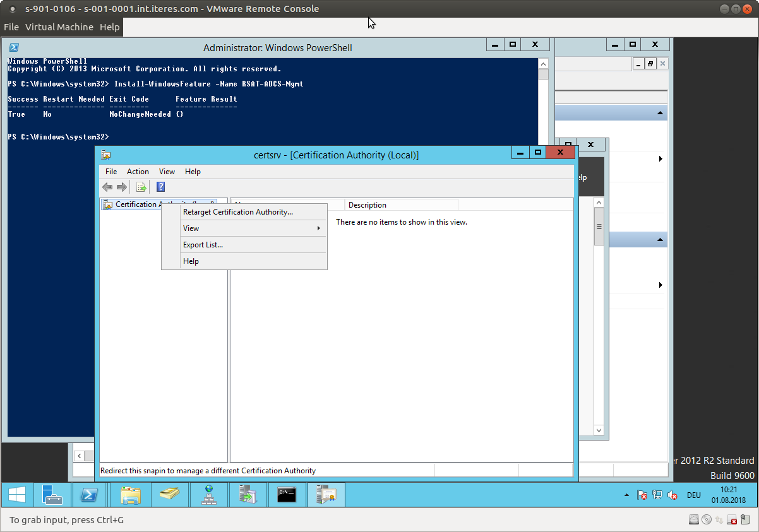The height and width of the screenshot is (532, 759).
Task: Open the certsrv File menu
Action: (111, 172)
